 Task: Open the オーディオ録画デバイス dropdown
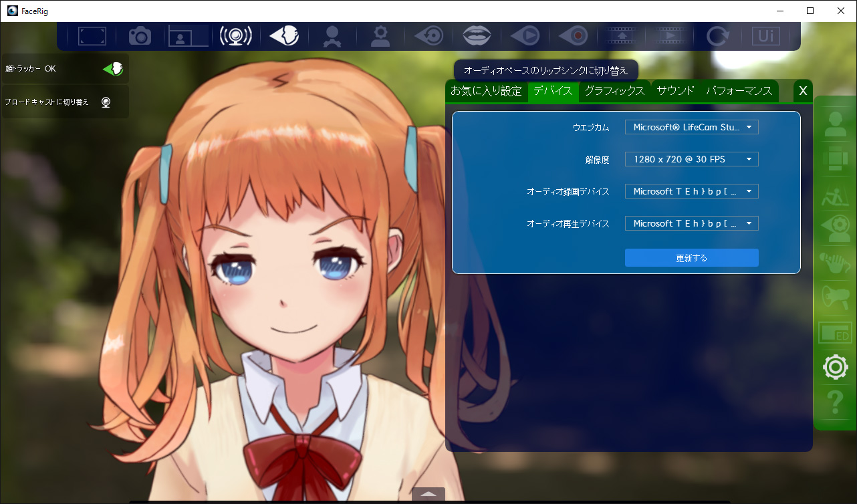(x=692, y=191)
